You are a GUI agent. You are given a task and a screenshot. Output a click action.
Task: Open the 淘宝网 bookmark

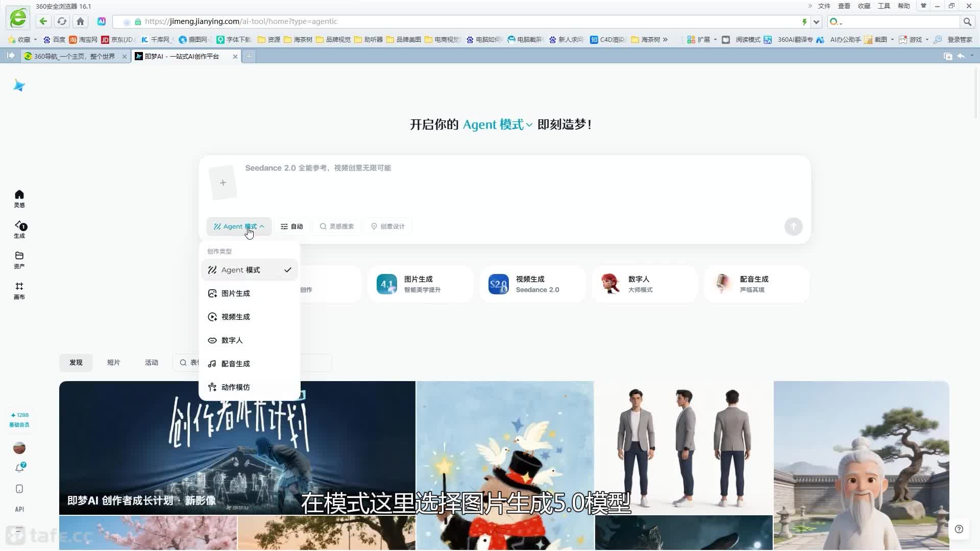tap(83, 39)
